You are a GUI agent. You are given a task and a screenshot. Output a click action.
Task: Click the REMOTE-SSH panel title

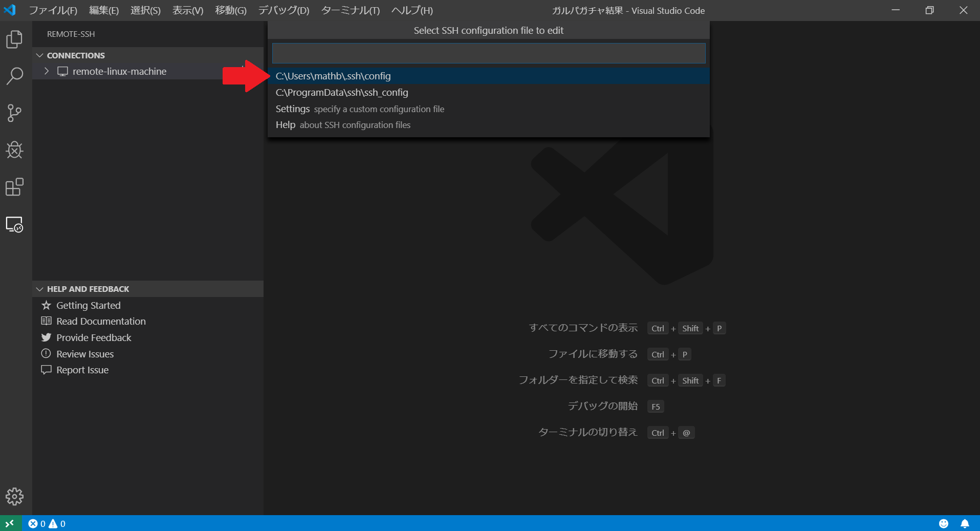pyautogui.click(x=71, y=34)
